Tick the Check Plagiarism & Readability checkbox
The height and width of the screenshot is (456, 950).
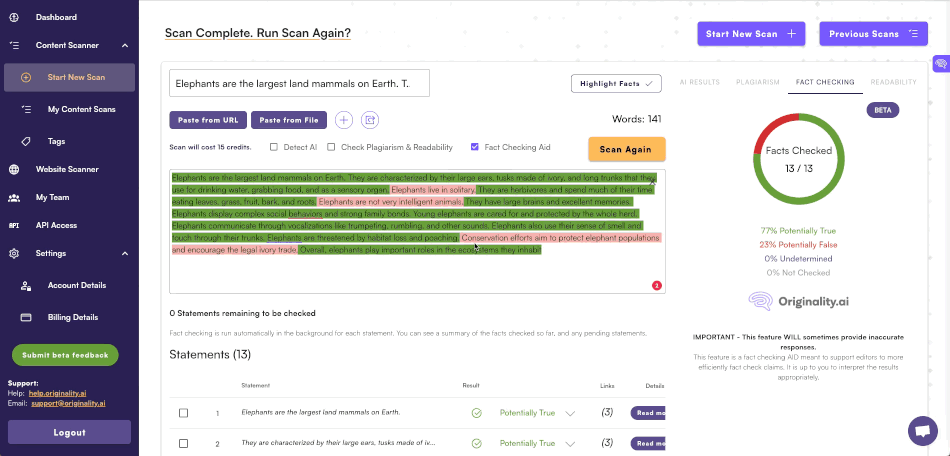331,147
